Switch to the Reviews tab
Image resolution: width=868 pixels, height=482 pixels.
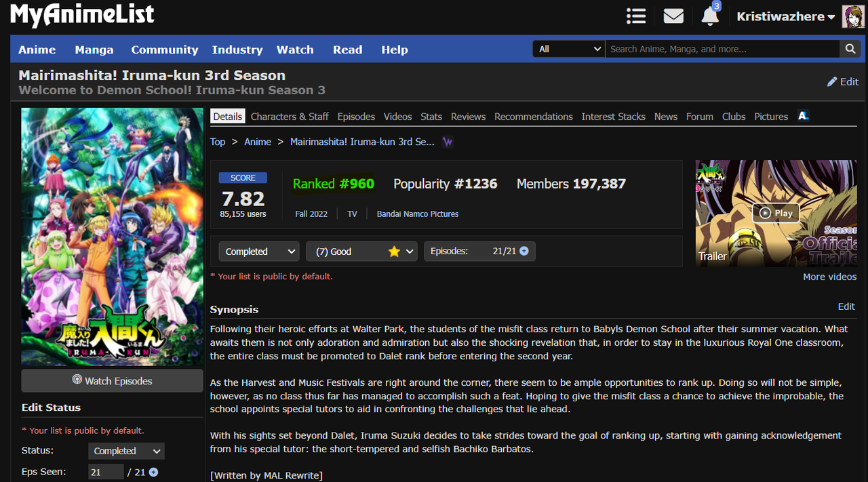pos(469,117)
